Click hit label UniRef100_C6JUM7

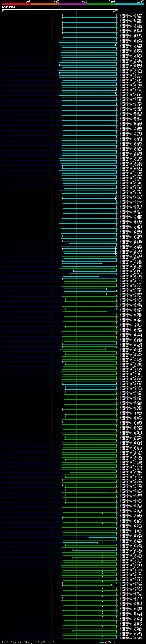(131, 342)
